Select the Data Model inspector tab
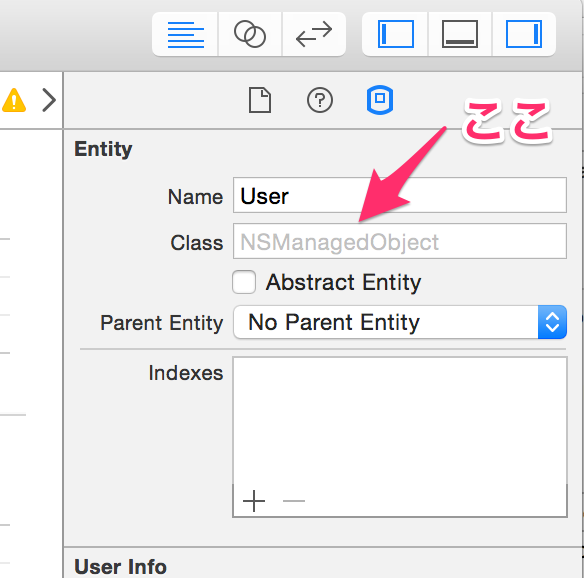Screen dimensions: 584x578 tap(380, 100)
